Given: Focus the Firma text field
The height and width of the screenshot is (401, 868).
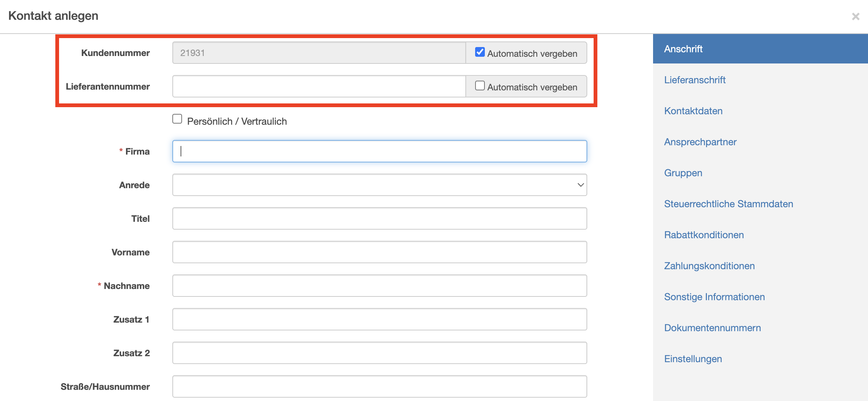Looking at the screenshot, I should [379, 151].
